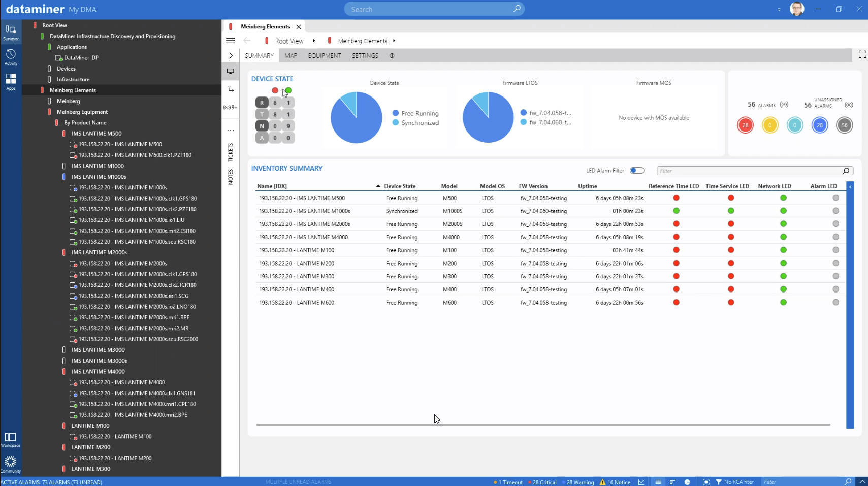Viewport: 868px width, 486px height.
Task: Click the focus target icon in alarm bar
Action: click(x=706, y=482)
